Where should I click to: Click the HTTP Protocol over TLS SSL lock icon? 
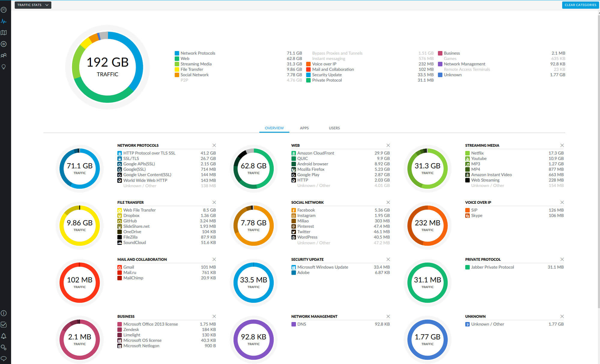119,153
